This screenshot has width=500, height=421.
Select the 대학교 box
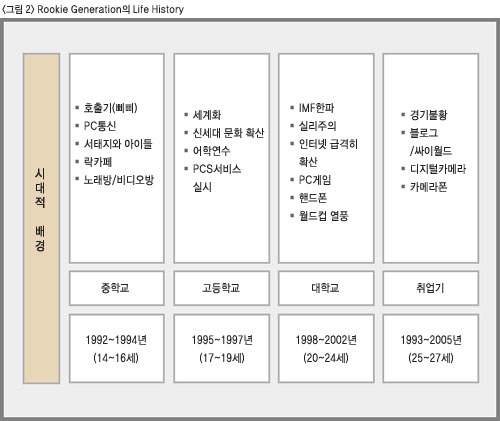[x=326, y=288]
